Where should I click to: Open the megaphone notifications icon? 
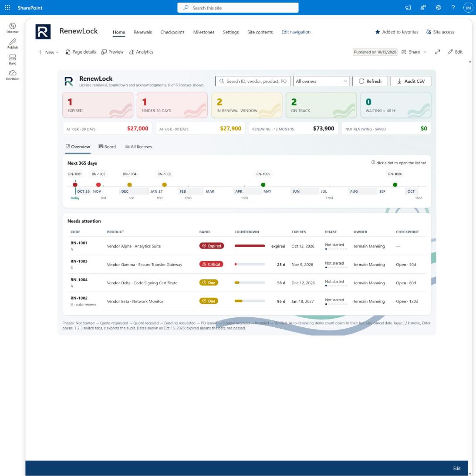coord(408,7)
